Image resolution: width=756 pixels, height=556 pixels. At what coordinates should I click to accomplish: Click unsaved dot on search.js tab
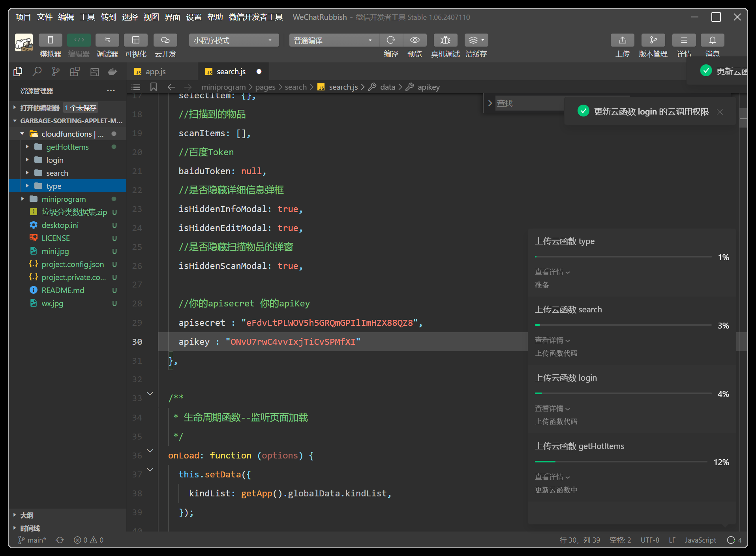click(x=259, y=71)
